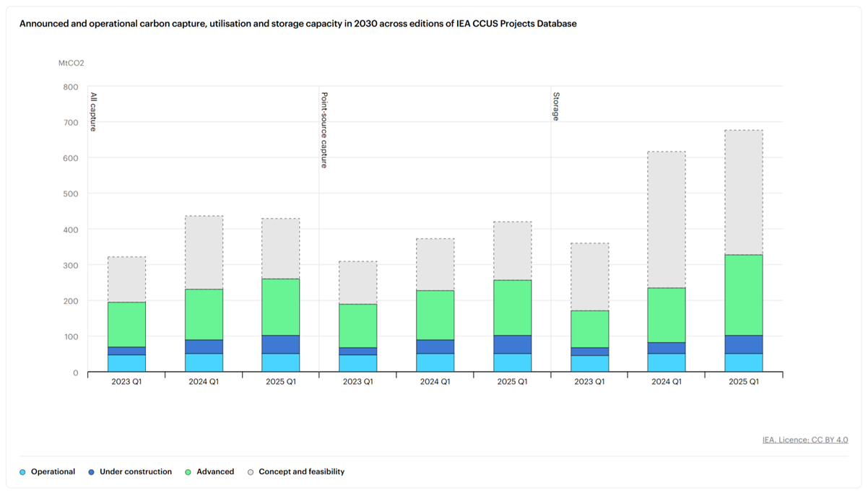
Task: Click the 2025 Q1 label under Point-source capture
Action: coord(513,382)
